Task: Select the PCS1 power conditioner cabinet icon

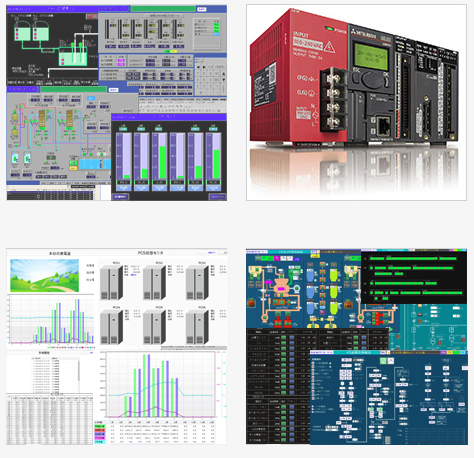Action: 111,282
